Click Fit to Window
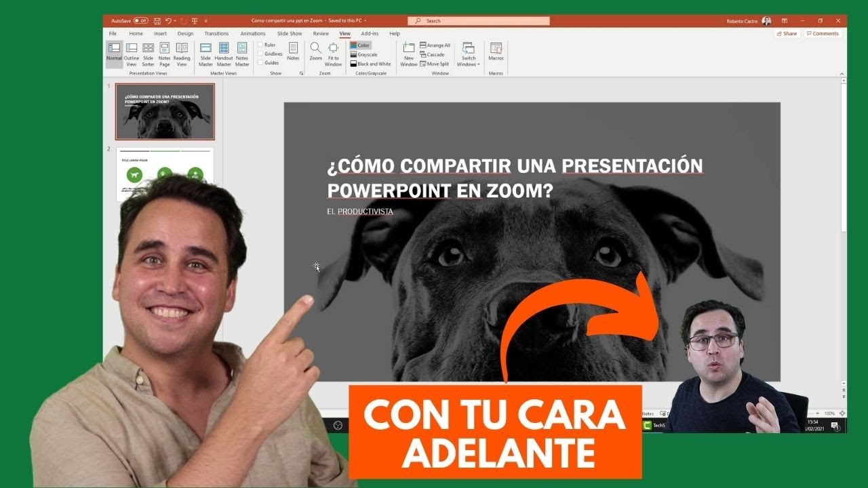Screen dimensions: 868x488 click(x=333, y=54)
